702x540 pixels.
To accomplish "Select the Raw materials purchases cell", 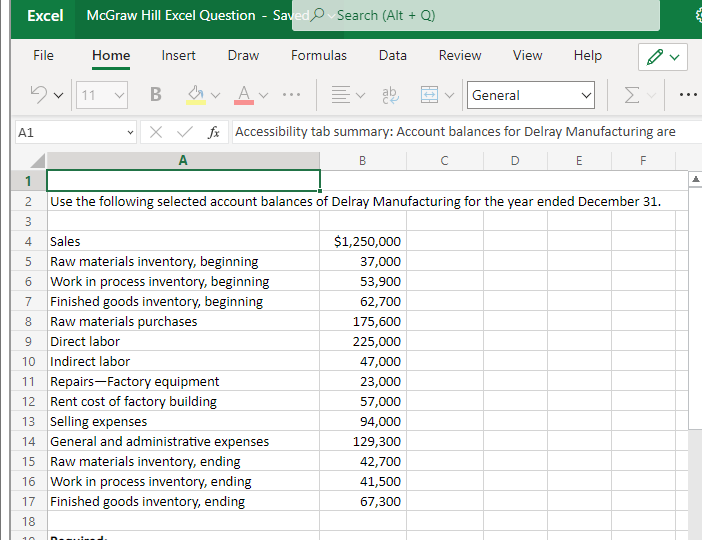I will point(183,321).
